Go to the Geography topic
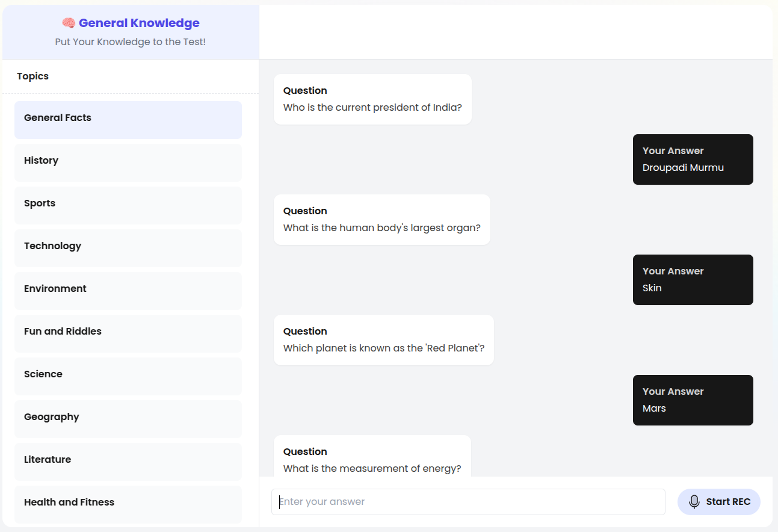This screenshot has width=778, height=532. [x=128, y=419]
